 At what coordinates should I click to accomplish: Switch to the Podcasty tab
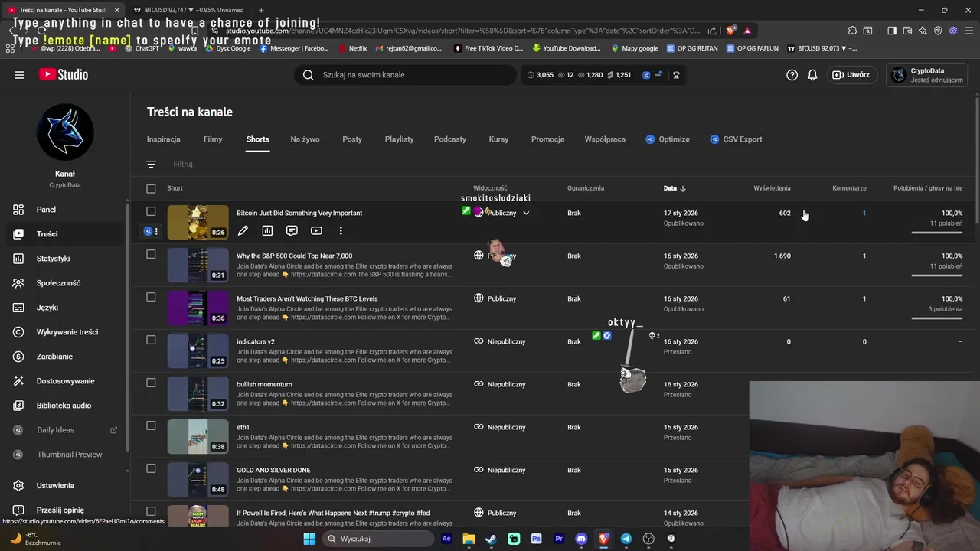click(450, 139)
